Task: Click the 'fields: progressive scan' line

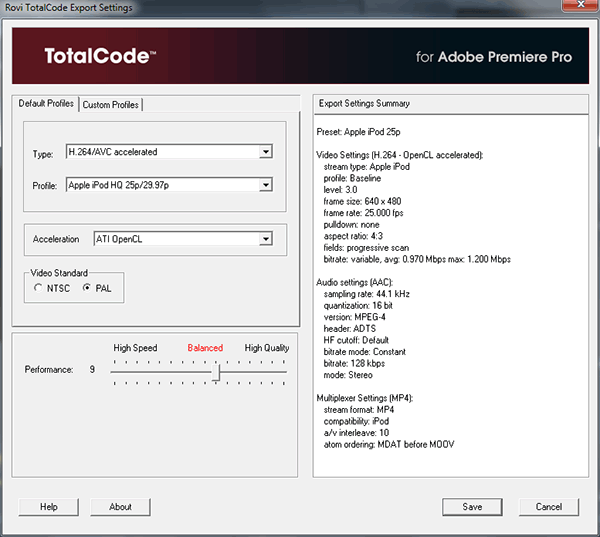Action: point(366,248)
